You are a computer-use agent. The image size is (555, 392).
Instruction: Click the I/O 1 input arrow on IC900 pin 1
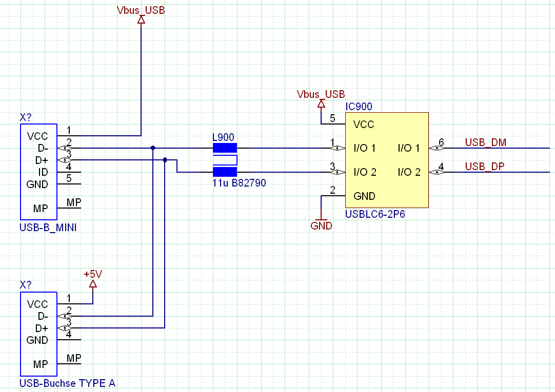(x=339, y=148)
